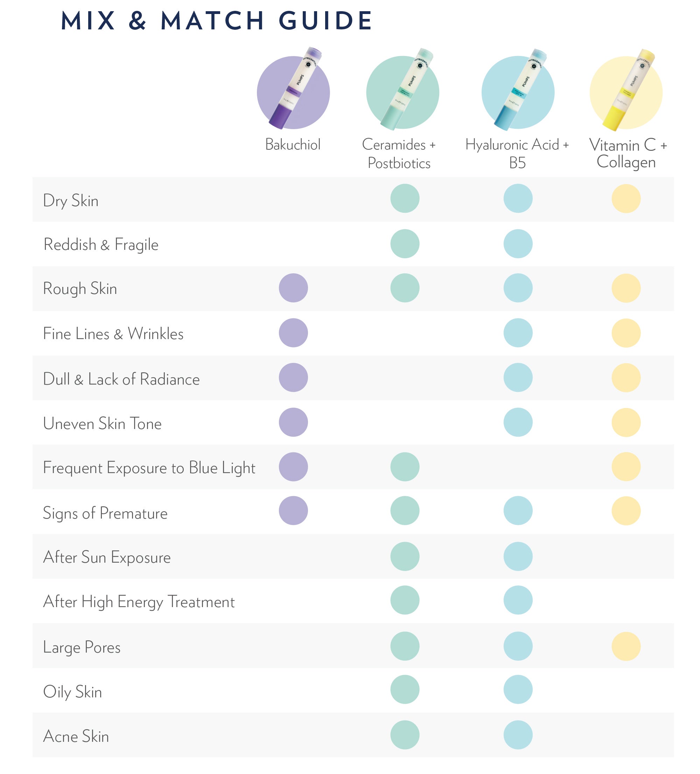The image size is (700, 774).
Task: Click the Oily Skin row label
Action: tap(72, 692)
